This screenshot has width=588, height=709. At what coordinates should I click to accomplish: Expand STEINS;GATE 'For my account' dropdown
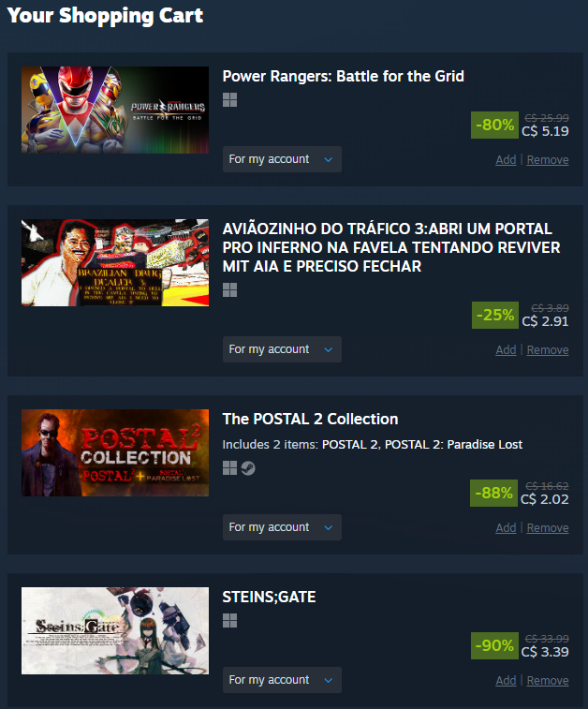(282, 680)
